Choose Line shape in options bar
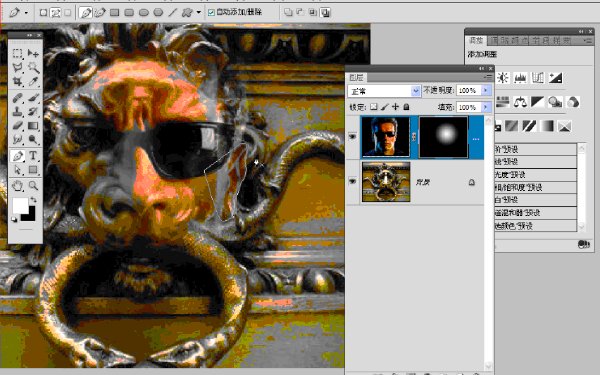 pos(173,13)
